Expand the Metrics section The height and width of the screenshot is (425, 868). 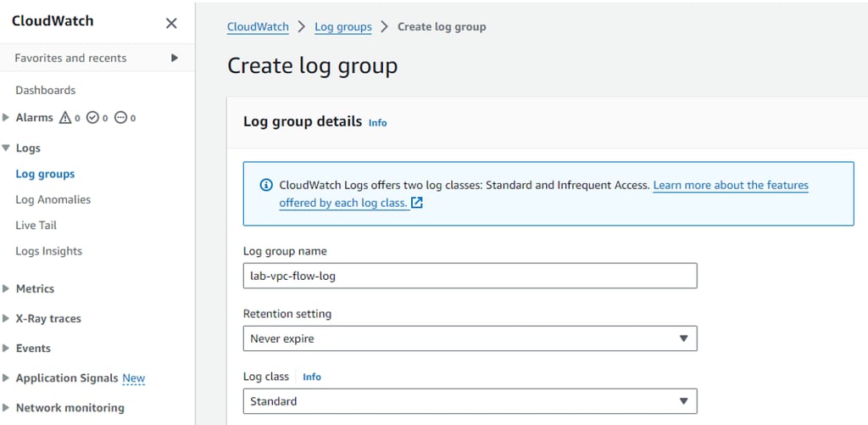tap(7, 288)
